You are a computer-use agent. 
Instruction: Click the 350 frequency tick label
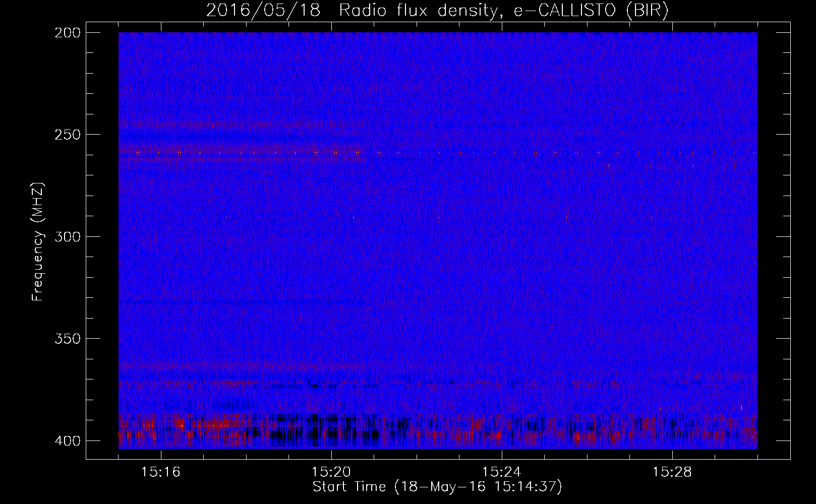(x=67, y=339)
